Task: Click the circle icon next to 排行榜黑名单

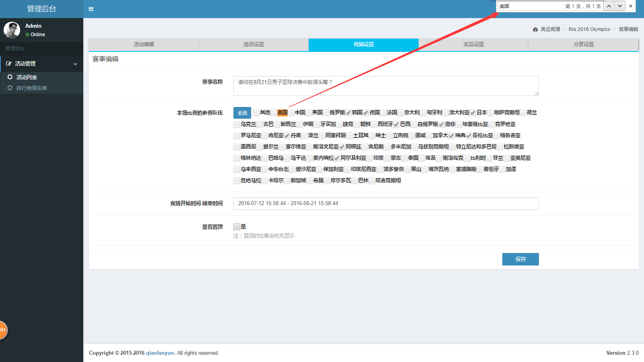Action: point(10,88)
